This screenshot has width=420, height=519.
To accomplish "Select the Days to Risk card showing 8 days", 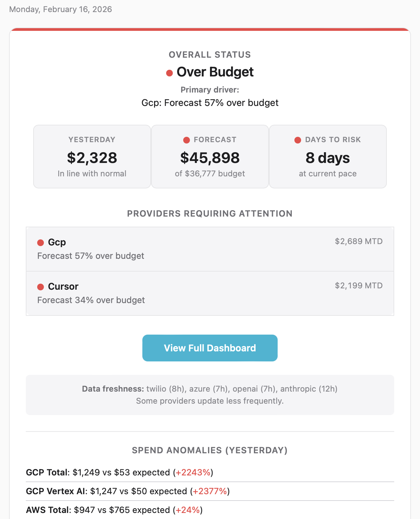I will tap(328, 156).
